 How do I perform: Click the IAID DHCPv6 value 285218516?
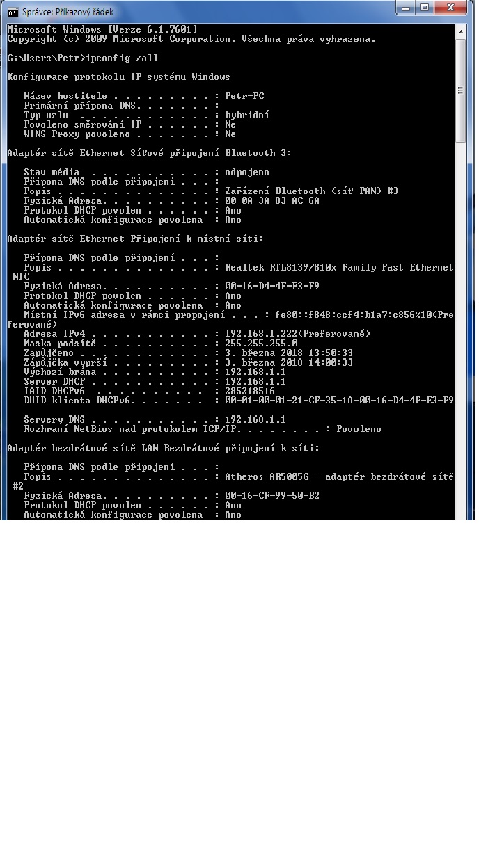tap(250, 391)
